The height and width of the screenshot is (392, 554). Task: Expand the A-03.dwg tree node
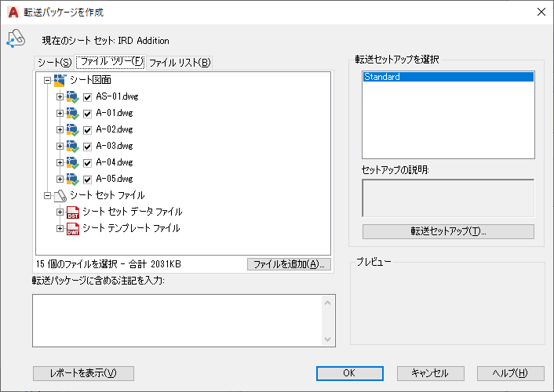tap(60, 146)
